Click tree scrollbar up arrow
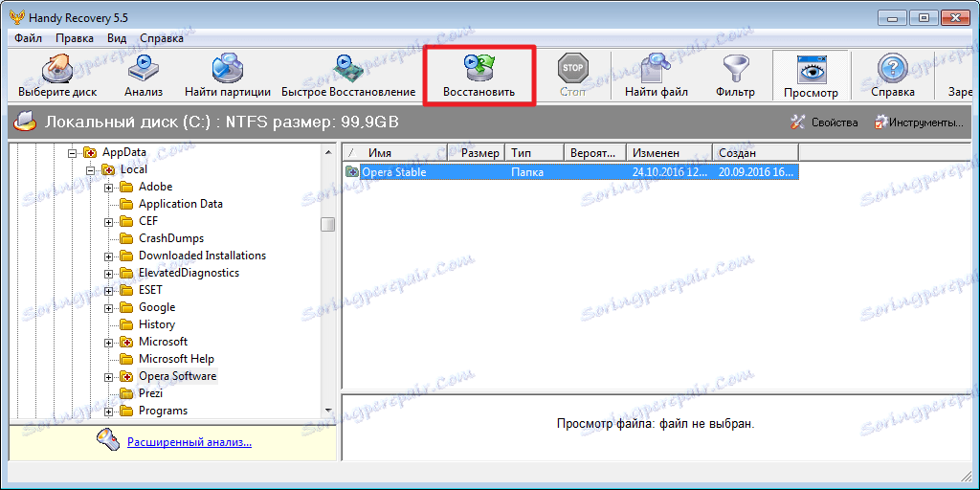 (329, 151)
